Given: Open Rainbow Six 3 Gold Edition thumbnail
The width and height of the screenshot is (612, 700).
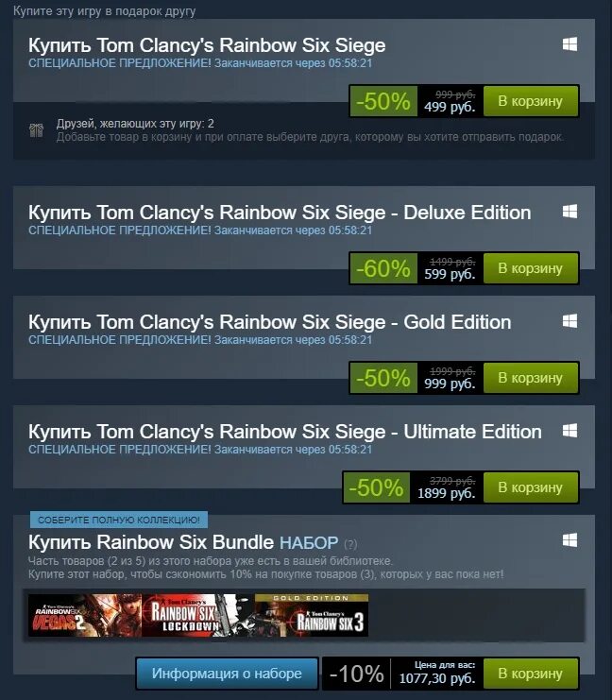Looking at the screenshot, I should pos(311,615).
